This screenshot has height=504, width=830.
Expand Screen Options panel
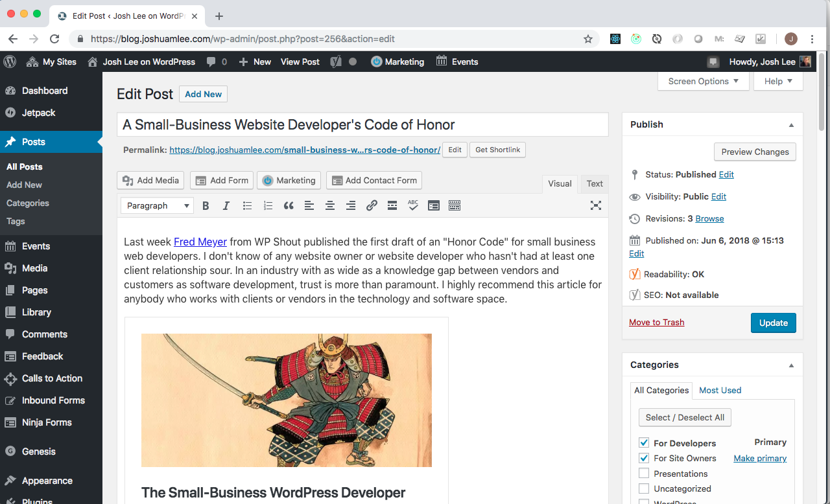tap(704, 81)
